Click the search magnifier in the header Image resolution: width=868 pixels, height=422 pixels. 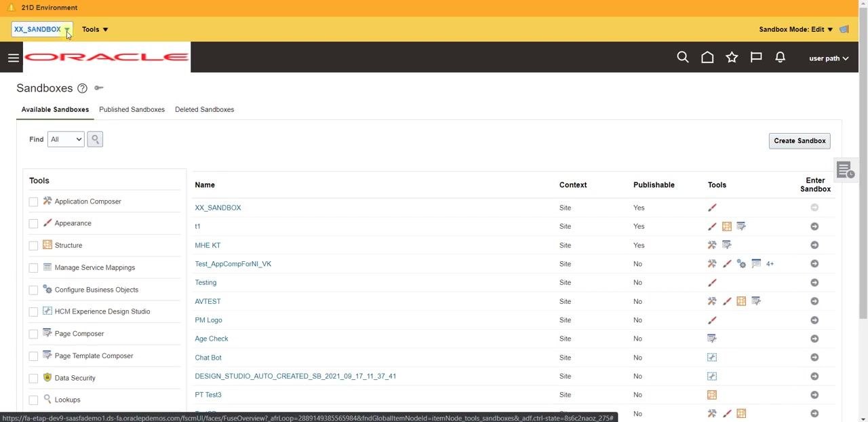tap(683, 58)
